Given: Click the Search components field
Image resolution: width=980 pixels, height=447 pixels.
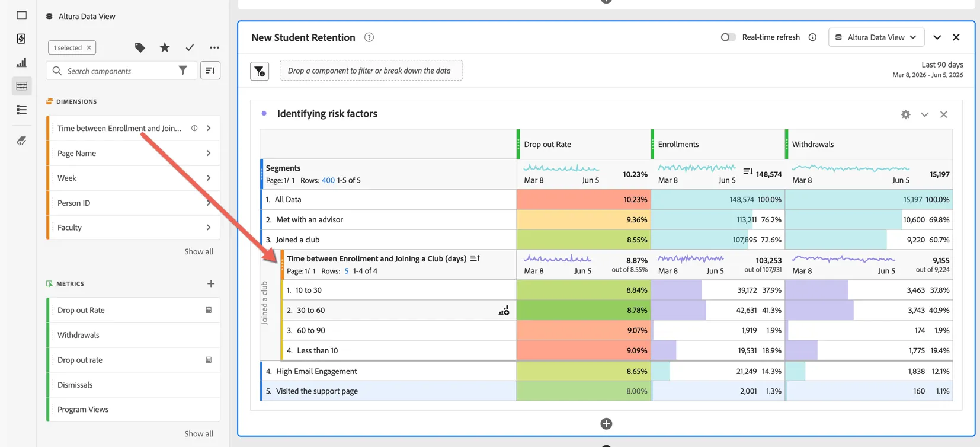Looking at the screenshot, I should point(121,71).
